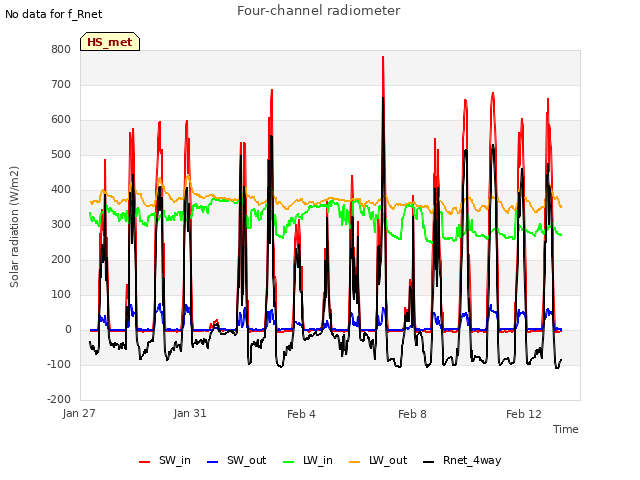Click the Solar radiation (W/m2) axis label

[14, 227]
